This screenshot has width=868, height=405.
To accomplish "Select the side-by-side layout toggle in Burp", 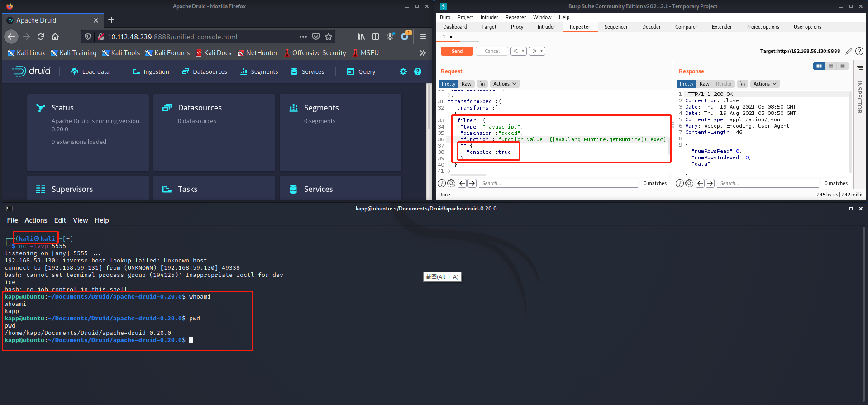I will (x=819, y=66).
